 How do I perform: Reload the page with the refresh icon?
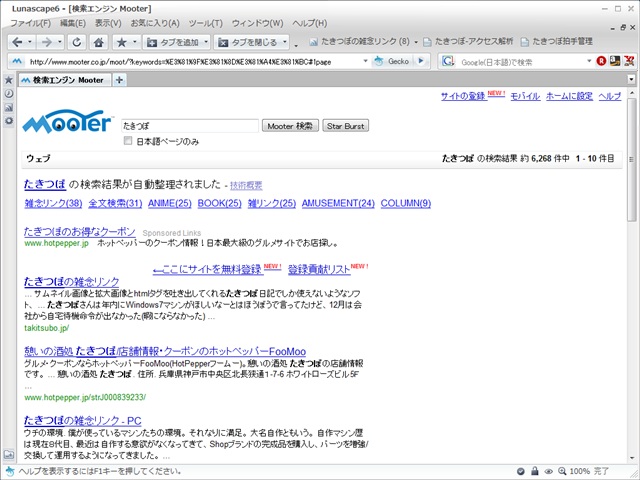coord(76,42)
